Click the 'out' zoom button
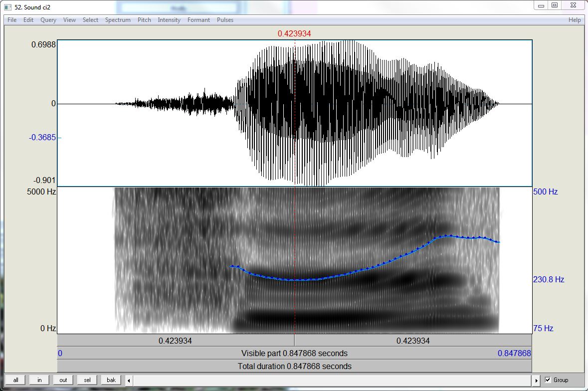Viewport: 588px width, 391px height. [63, 380]
